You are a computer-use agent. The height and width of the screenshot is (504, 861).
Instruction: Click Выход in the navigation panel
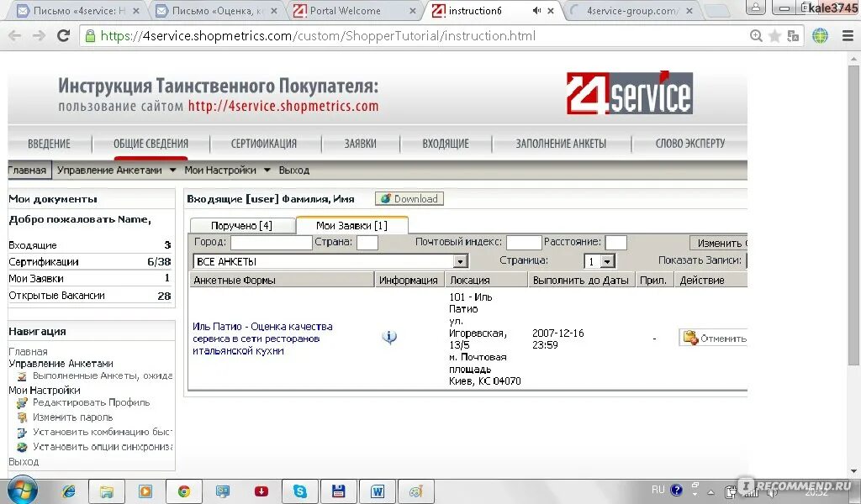[x=24, y=462]
